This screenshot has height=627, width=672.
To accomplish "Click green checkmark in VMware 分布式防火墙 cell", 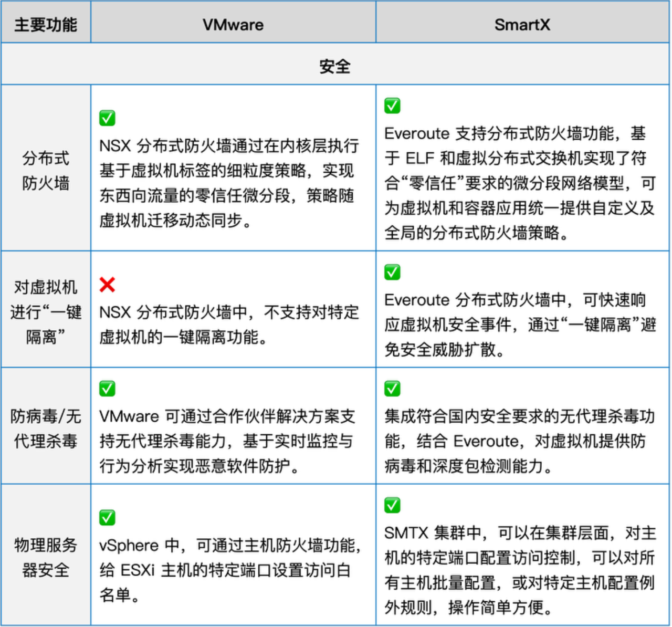I will (107, 118).
